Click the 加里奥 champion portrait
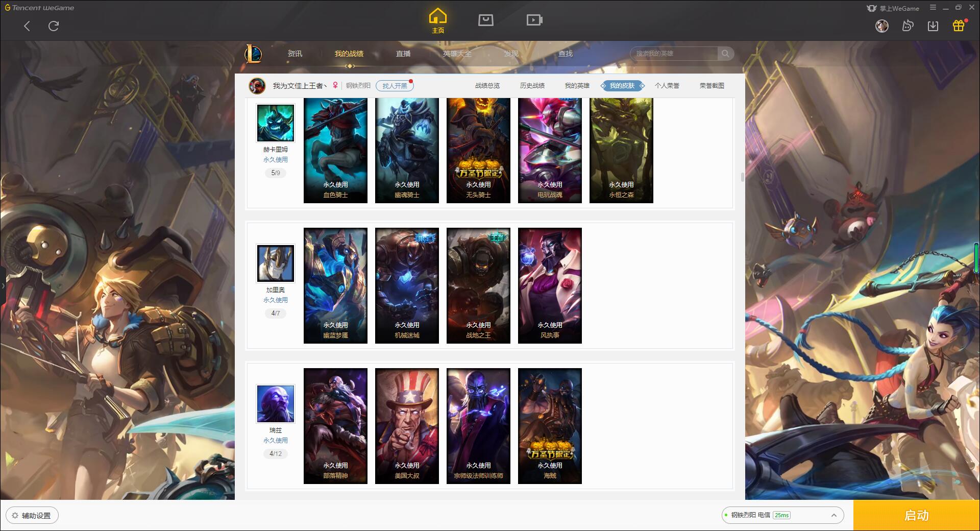Image resolution: width=980 pixels, height=531 pixels. click(276, 263)
